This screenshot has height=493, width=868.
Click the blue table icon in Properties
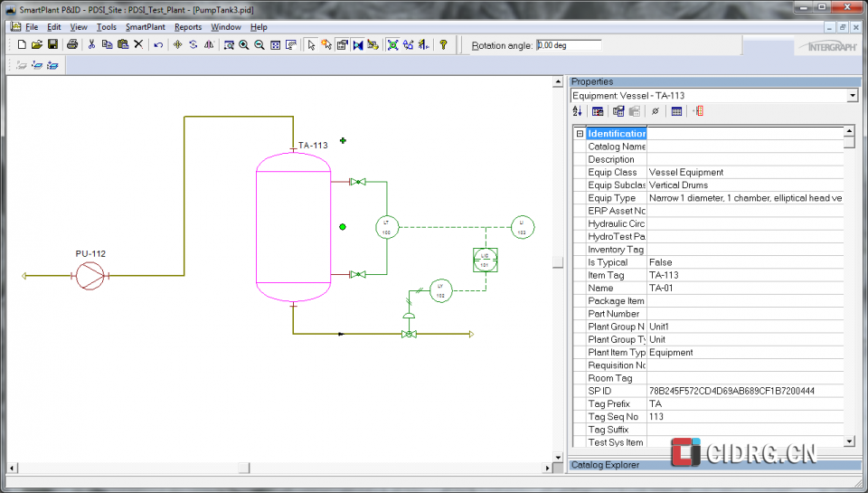pyautogui.click(x=676, y=111)
